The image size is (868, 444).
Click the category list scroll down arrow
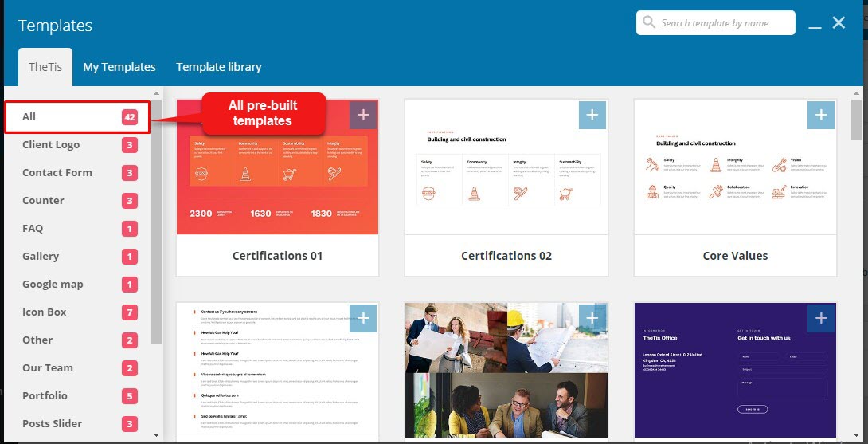point(156,435)
